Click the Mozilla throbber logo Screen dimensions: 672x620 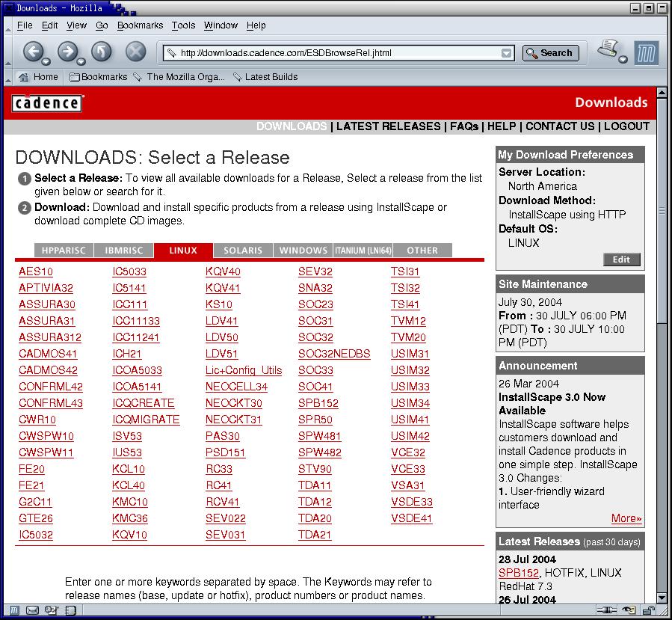pos(647,53)
